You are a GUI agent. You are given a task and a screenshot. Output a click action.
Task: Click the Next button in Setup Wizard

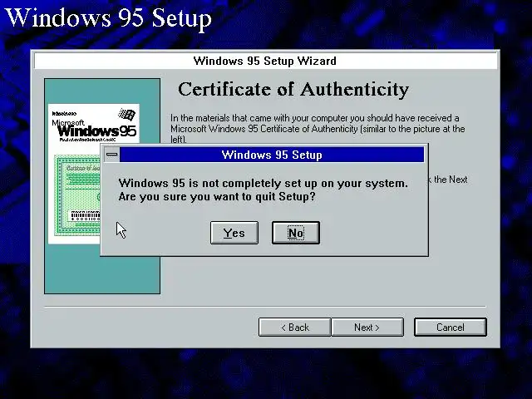367,327
